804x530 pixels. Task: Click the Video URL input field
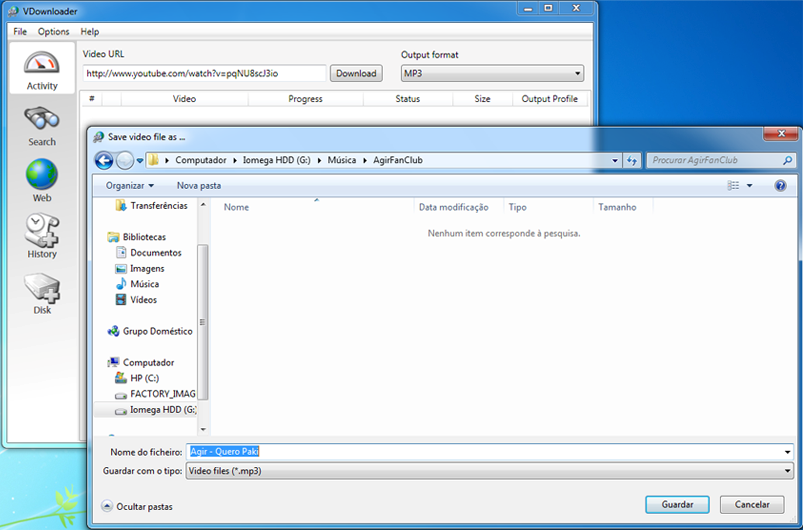(x=204, y=73)
